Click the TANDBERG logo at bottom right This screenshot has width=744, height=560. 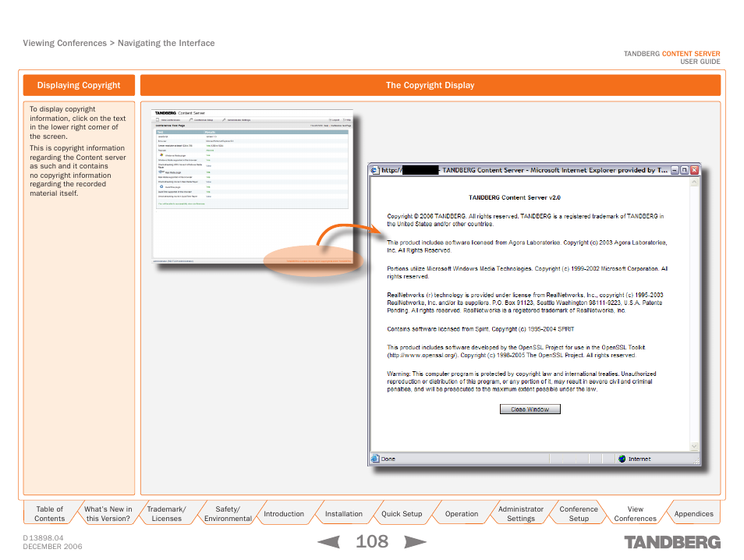tap(672, 542)
